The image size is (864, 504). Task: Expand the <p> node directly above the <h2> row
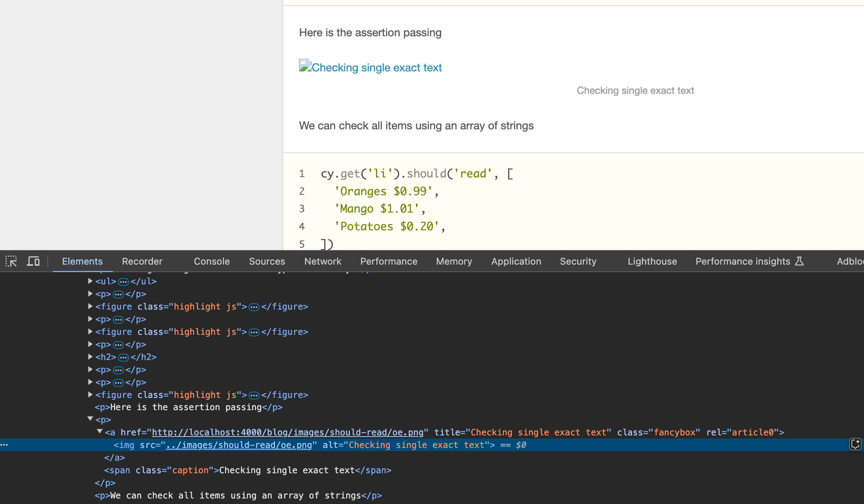[x=90, y=344]
